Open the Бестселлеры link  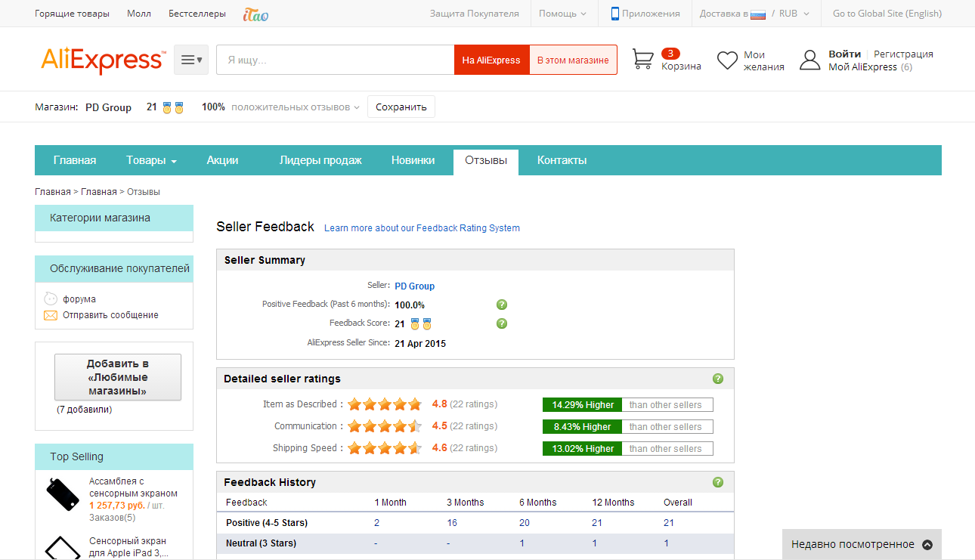click(197, 13)
